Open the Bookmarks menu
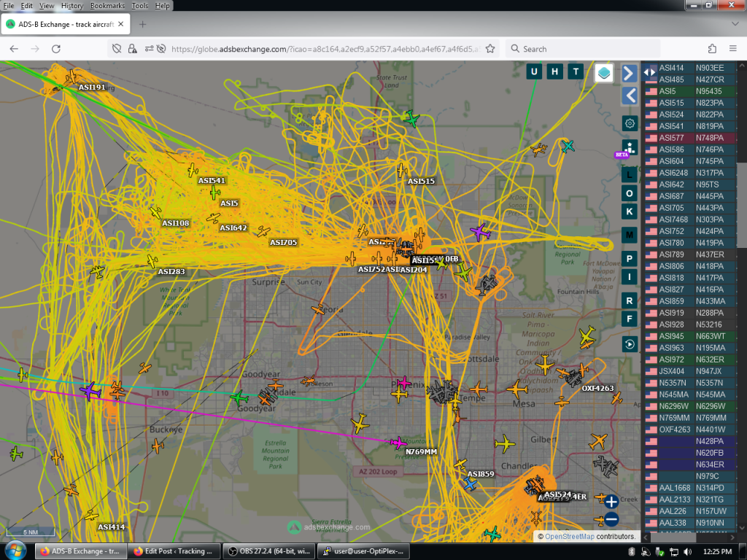Viewport: 747px width, 560px height. (107, 6)
